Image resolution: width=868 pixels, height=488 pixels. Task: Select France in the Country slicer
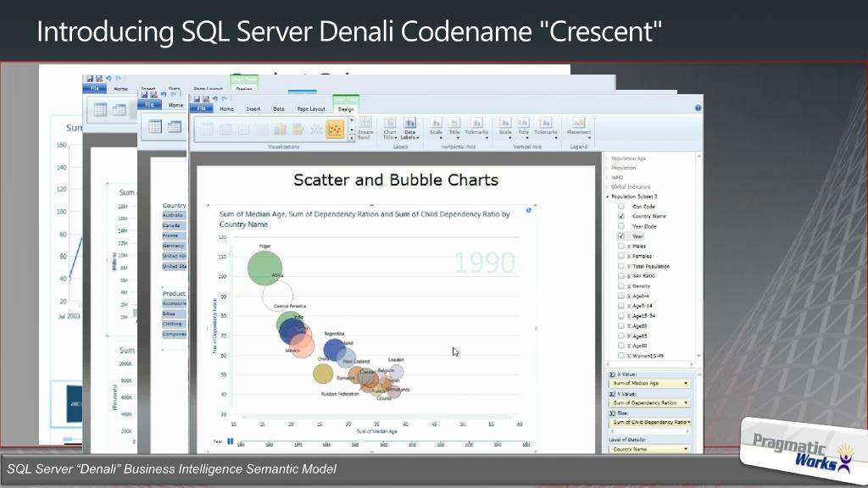[174, 236]
